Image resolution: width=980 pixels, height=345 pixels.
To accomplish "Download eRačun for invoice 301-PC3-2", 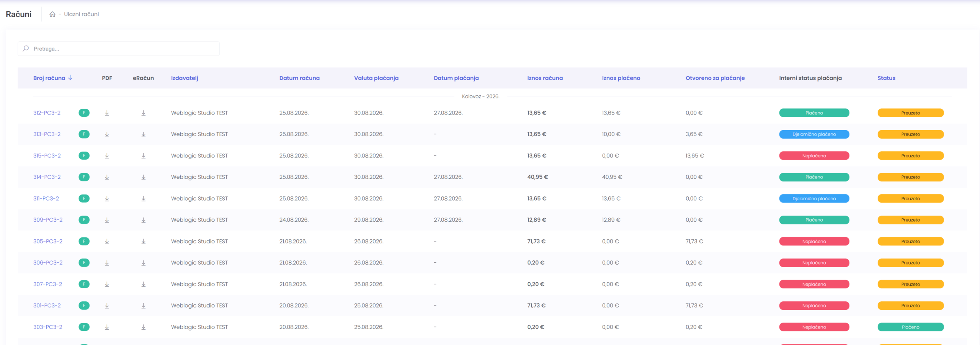I will [x=144, y=306].
